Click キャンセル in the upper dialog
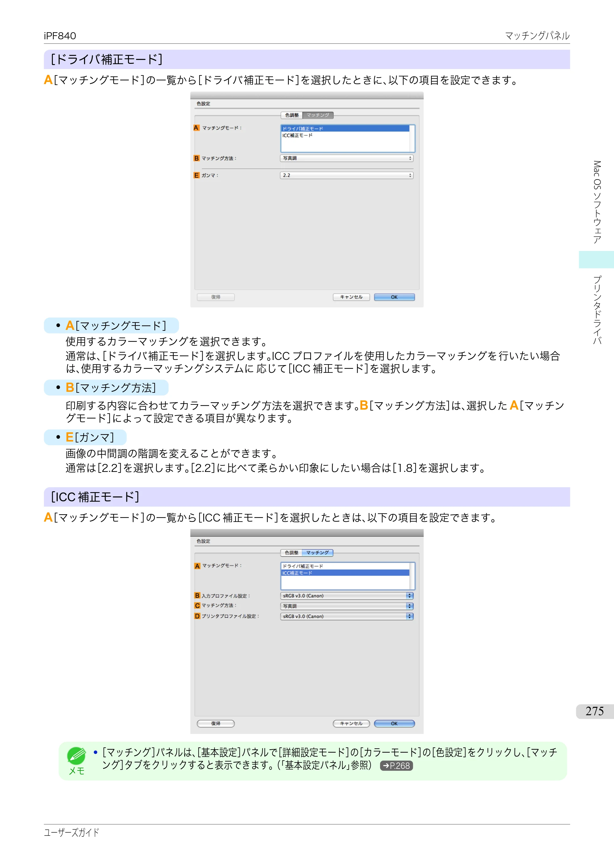The width and height of the screenshot is (614, 868). (351, 297)
